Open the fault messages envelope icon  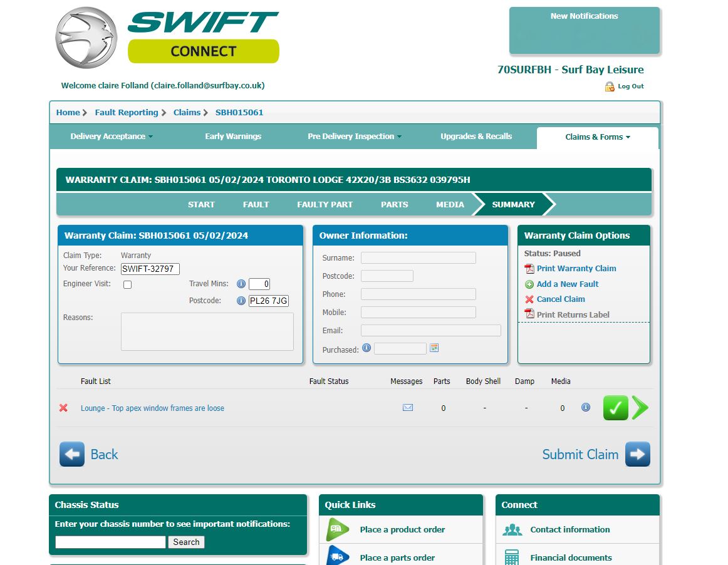click(408, 408)
